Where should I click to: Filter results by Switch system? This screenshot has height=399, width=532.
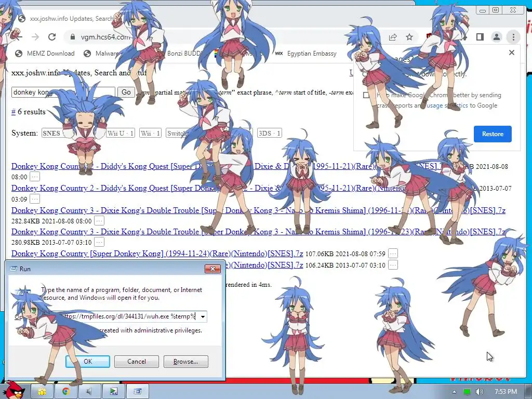point(177,133)
